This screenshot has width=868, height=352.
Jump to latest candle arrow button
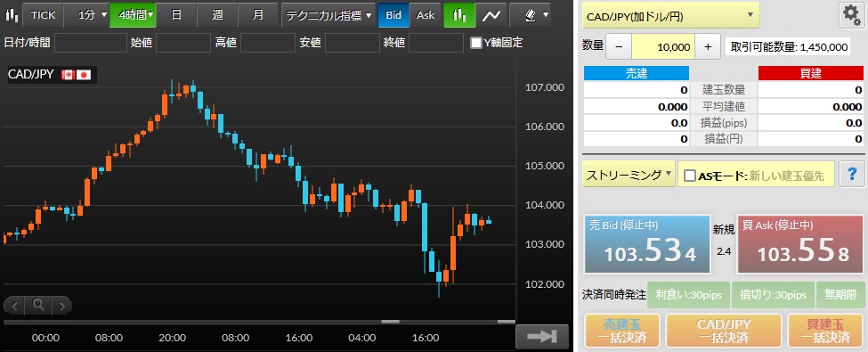click(x=542, y=336)
